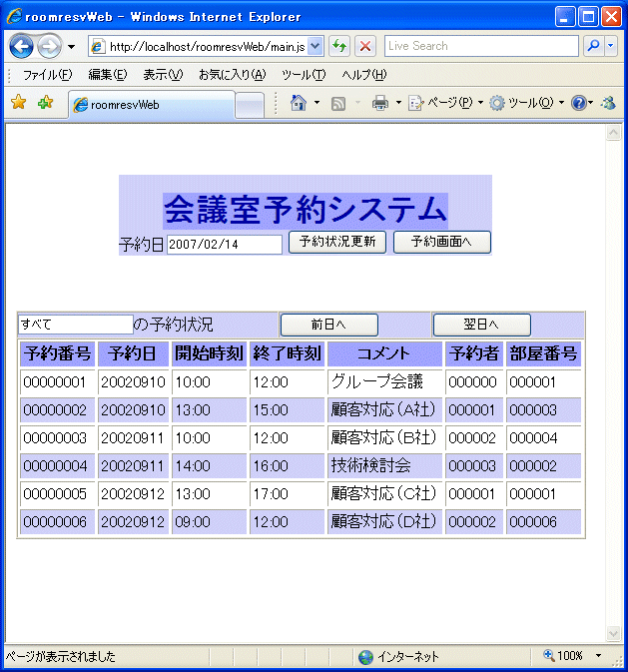The image size is (628, 672).
Task: Open the ヘルプ(H) menu
Action: (364, 75)
